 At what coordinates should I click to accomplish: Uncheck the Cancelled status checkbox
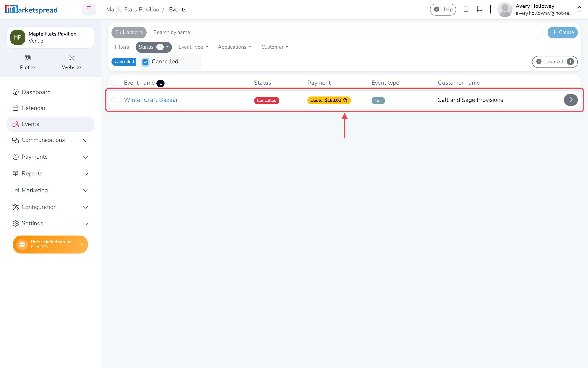pos(145,62)
